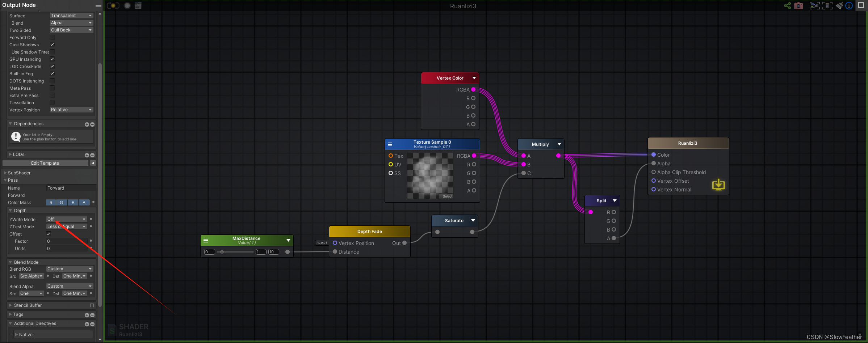The image size is (868, 343).
Task: Add a tag with the plus icon
Action: (87, 315)
